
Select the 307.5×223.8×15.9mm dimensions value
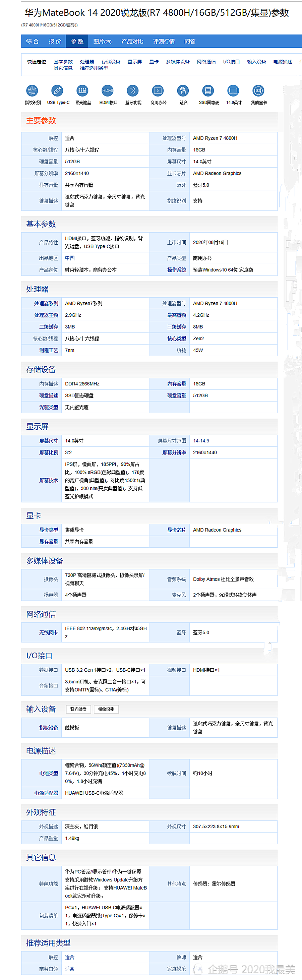pyautogui.click(x=216, y=827)
